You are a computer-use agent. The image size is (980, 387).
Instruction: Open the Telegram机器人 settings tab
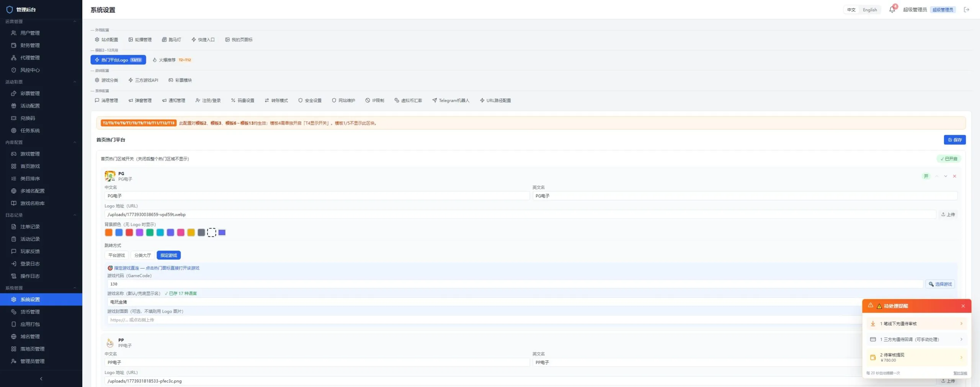click(451, 100)
